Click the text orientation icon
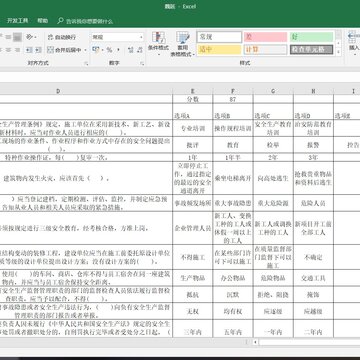This screenshot has width=360, height=360. click(31, 37)
